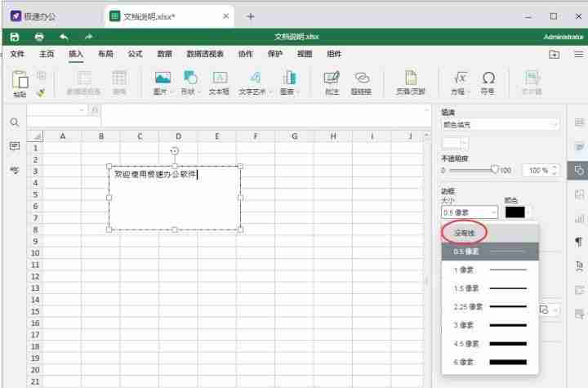Click the Redo arrow icon
The height and width of the screenshot is (388, 588).
(x=88, y=37)
